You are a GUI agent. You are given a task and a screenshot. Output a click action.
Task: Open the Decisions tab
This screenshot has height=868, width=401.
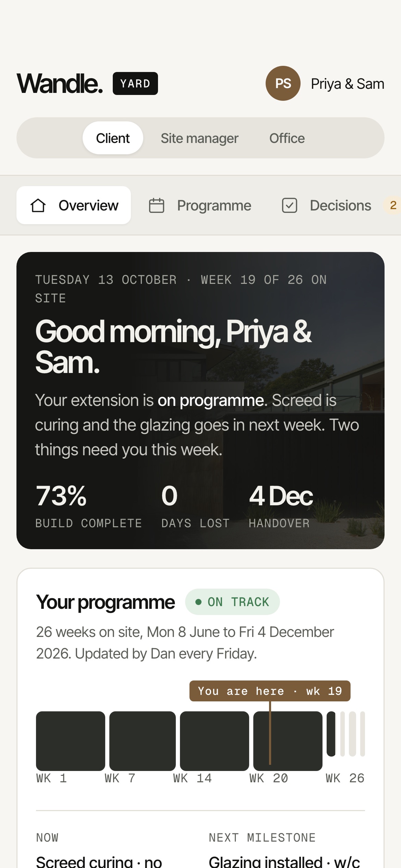(327, 206)
